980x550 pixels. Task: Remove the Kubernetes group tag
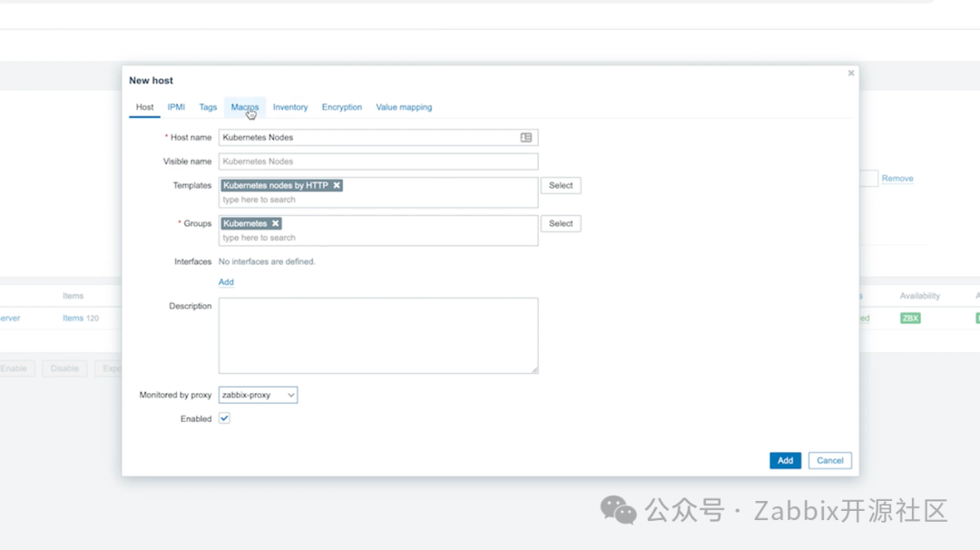[275, 224]
